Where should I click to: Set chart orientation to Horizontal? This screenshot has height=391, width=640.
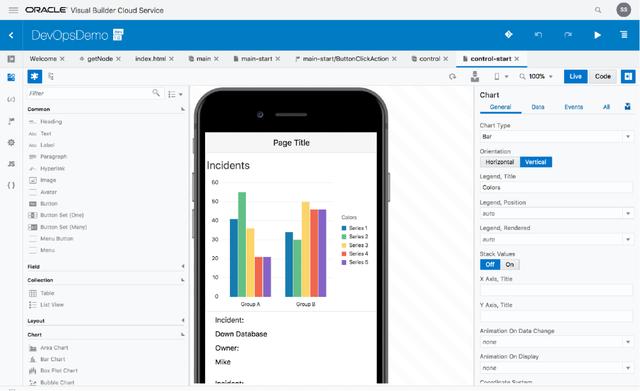(500, 162)
